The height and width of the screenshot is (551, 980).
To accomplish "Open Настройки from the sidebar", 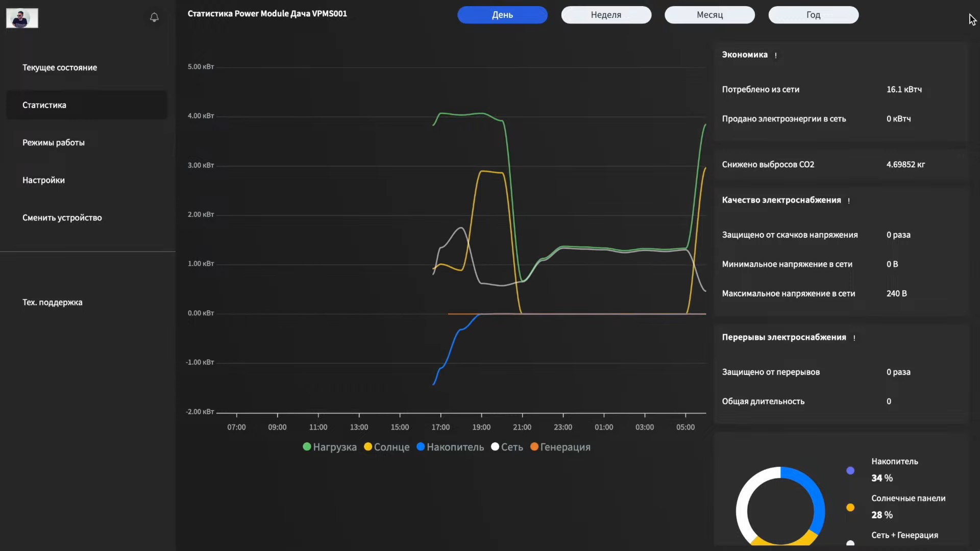I will point(43,180).
